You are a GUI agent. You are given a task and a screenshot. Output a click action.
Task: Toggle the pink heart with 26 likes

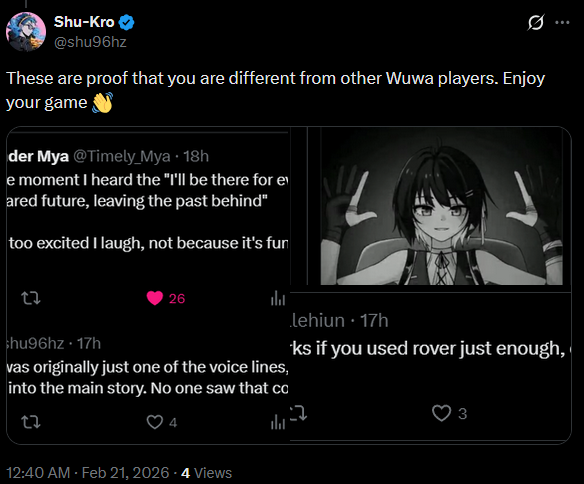[x=155, y=298]
